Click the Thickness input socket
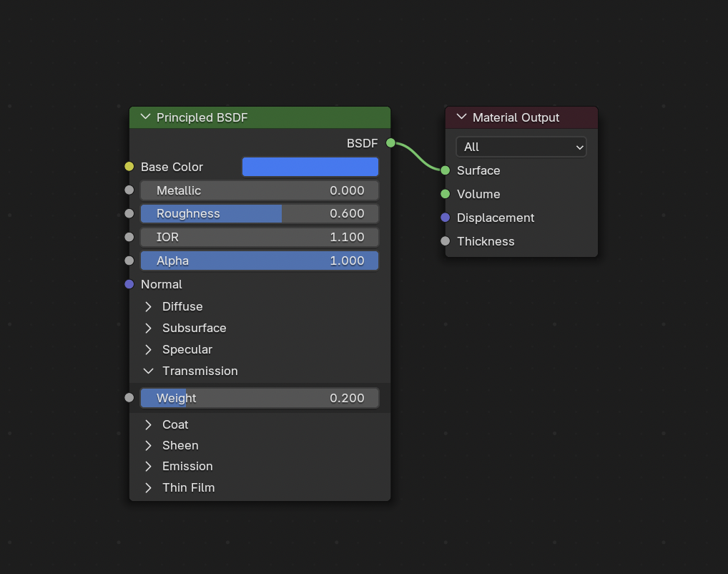This screenshot has height=574, width=728. (446, 241)
